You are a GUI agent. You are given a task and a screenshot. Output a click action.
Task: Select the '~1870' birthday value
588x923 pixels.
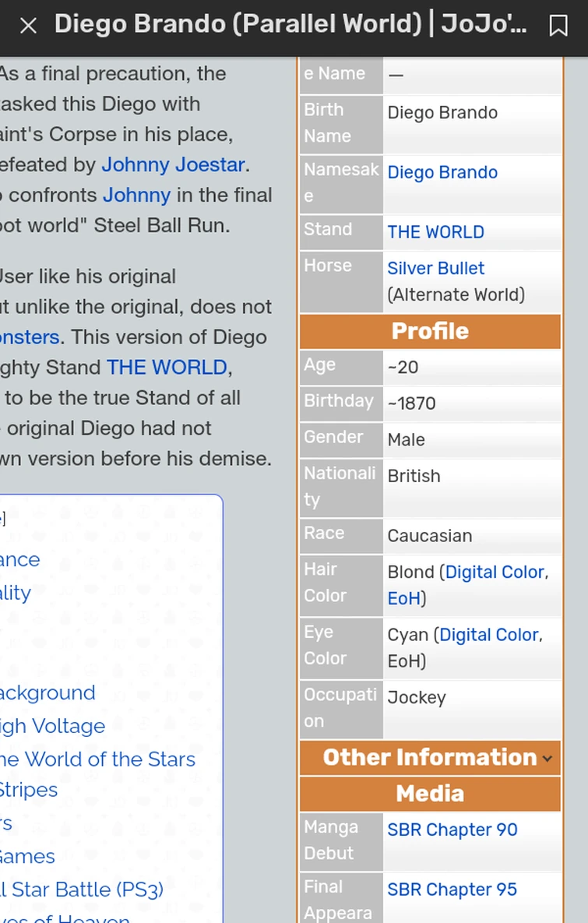point(411,403)
